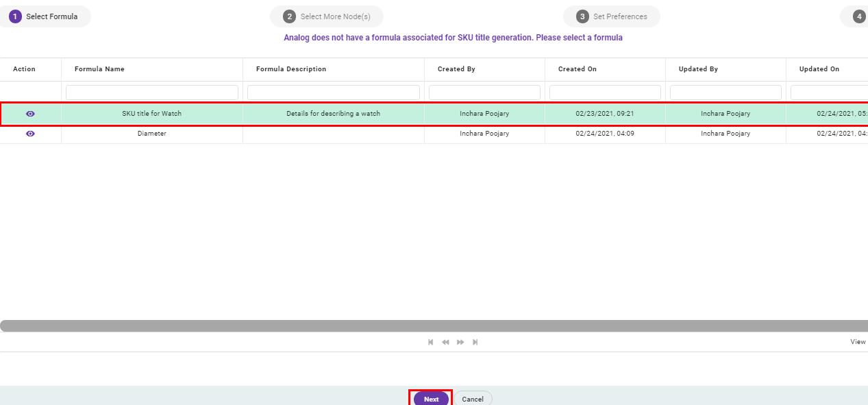Click Created On value 02/24/2021, 04:09
The height and width of the screenshot is (405, 868).
(605, 134)
